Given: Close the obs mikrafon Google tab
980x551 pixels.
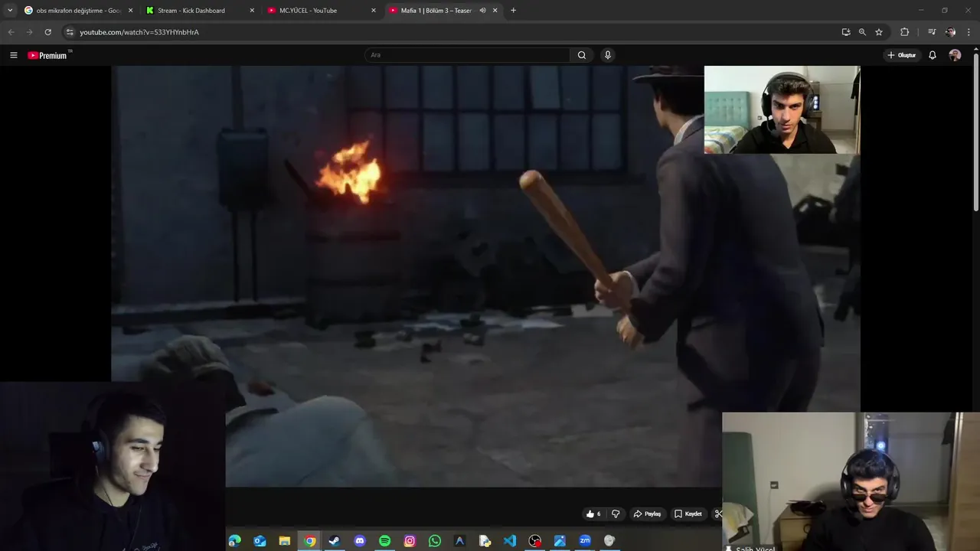Looking at the screenshot, I should 130,11.
